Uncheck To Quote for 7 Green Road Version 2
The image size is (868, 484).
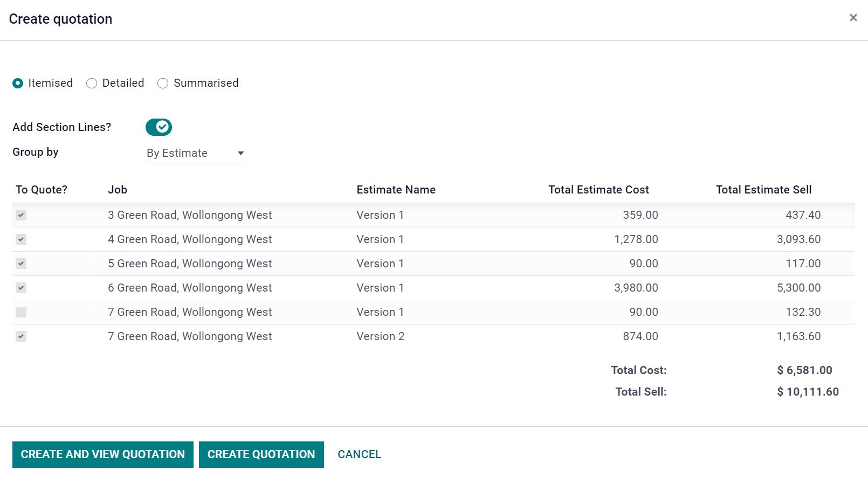tap(21, 336)
